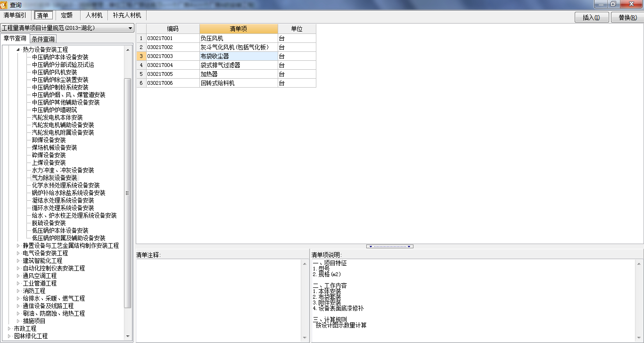Click the 单位 column header
The height and width of the screenshot is (343, 644).
tap(297, 29)
